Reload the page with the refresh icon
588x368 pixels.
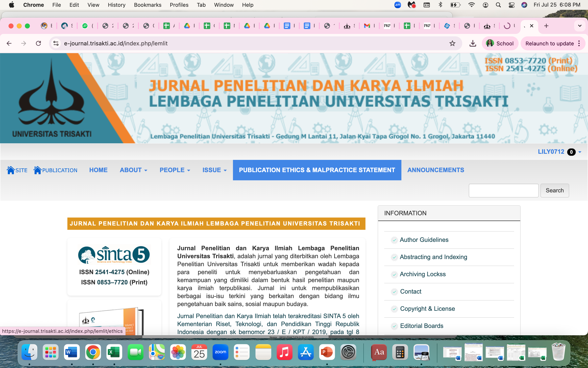38,43
